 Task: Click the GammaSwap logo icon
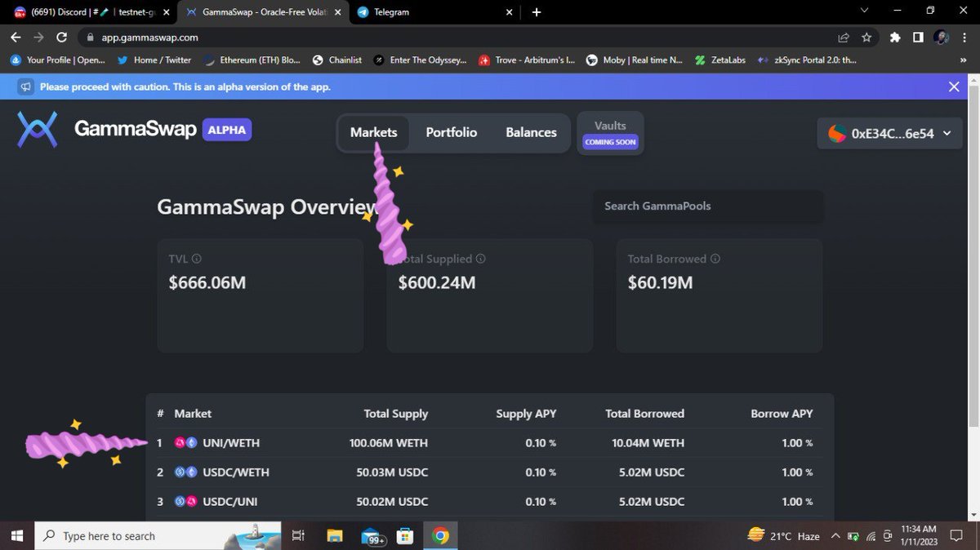(x=38, y=130)
